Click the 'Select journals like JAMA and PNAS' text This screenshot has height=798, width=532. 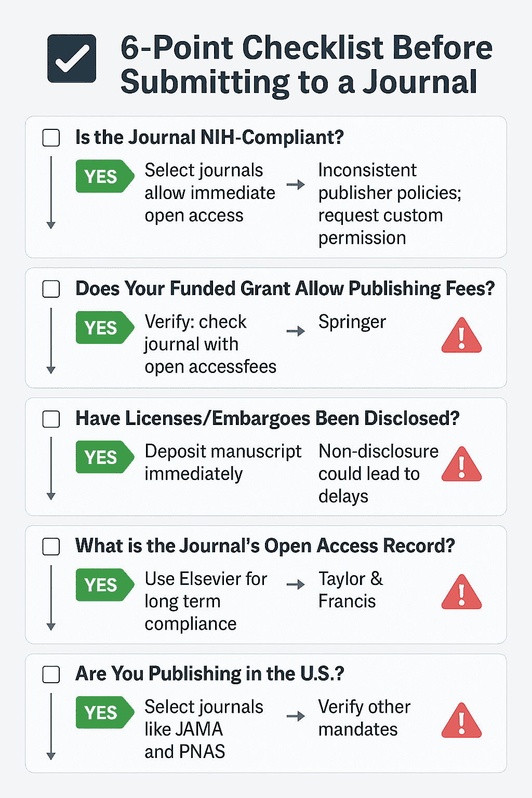tap(204, 729)
